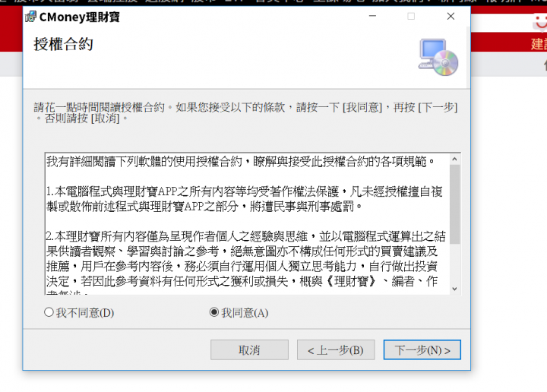This screenshot has height=392, width=547.
Task: Minimize the CMoney理財寶 installer window
Action: tap(372, 16)
